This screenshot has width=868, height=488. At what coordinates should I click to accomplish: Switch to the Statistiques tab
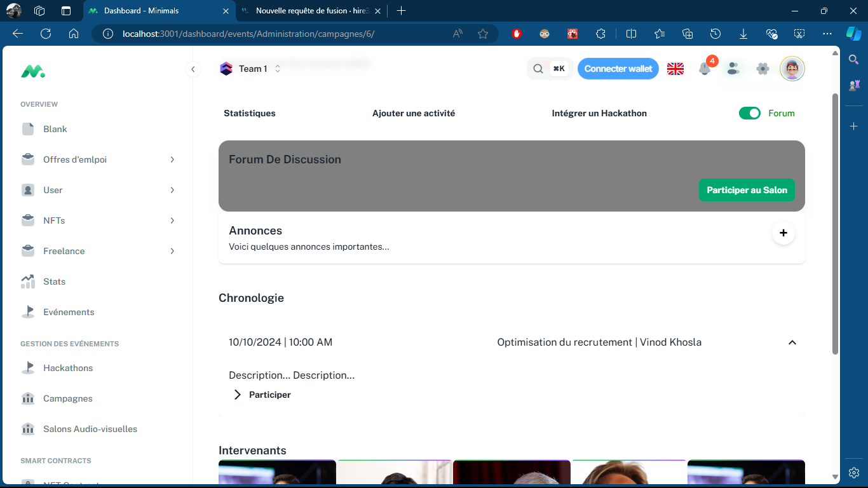click(x=250, y=113)
